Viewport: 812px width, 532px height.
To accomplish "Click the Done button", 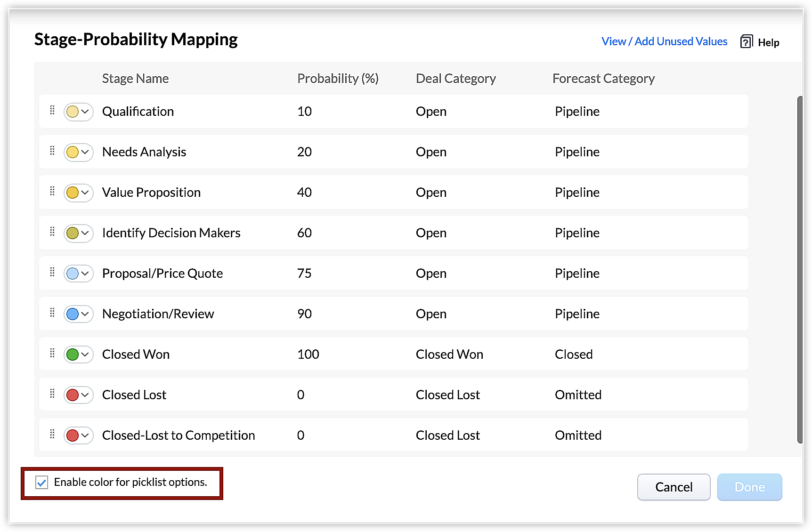I will tap(749, 487).
